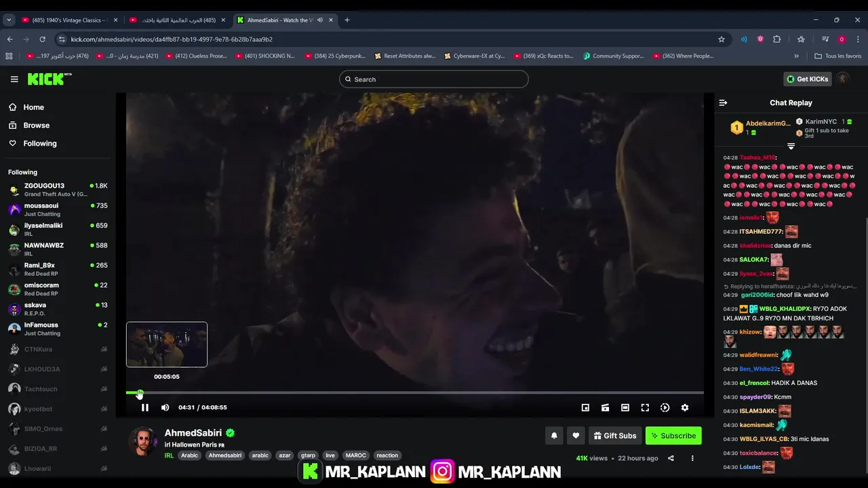This screenshot has height=488, width=868.
Task: Enter fullscreen video mode
Action: [645, 407]
